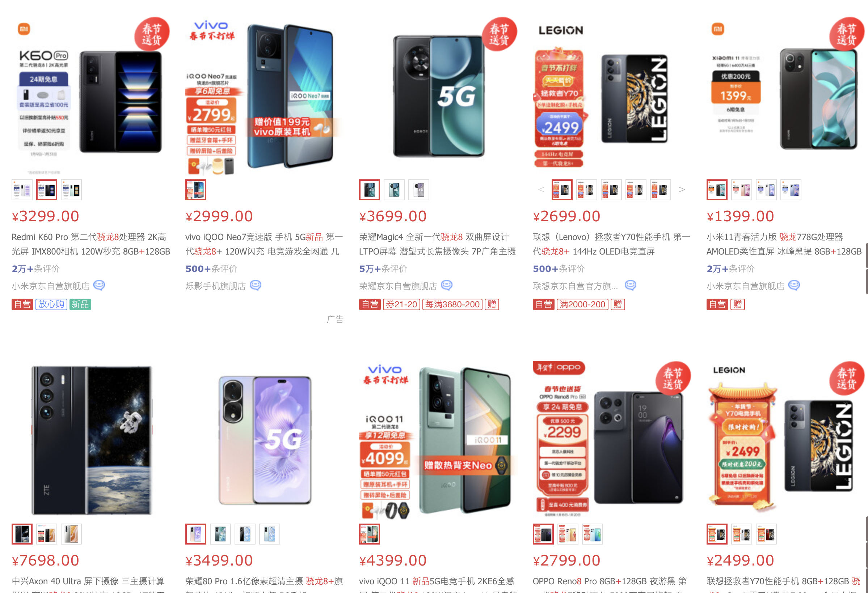Screen dimensions: 868x593
Task: Choose pink variant thumbnail of 小米11青春活力版
Action: coord(741,190)
